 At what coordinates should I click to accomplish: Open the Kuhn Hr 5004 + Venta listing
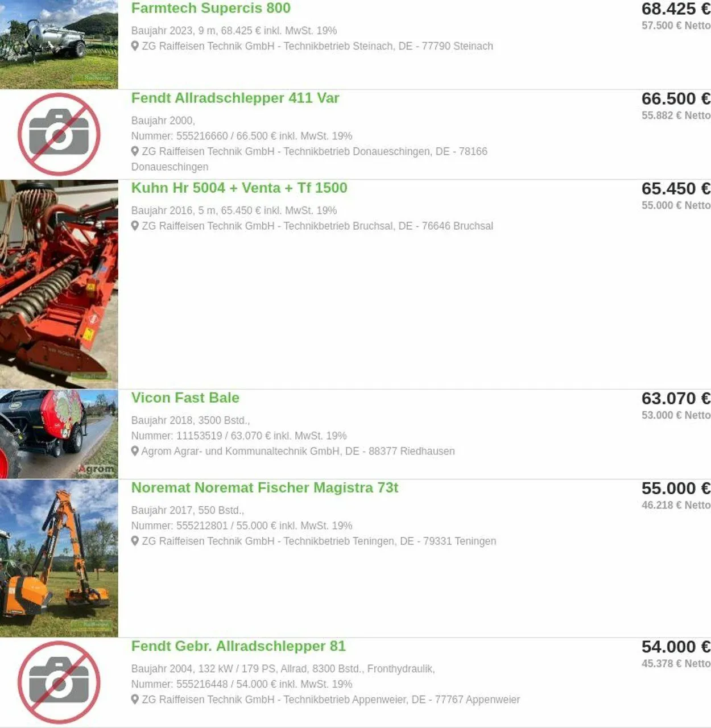coord(239,188)
